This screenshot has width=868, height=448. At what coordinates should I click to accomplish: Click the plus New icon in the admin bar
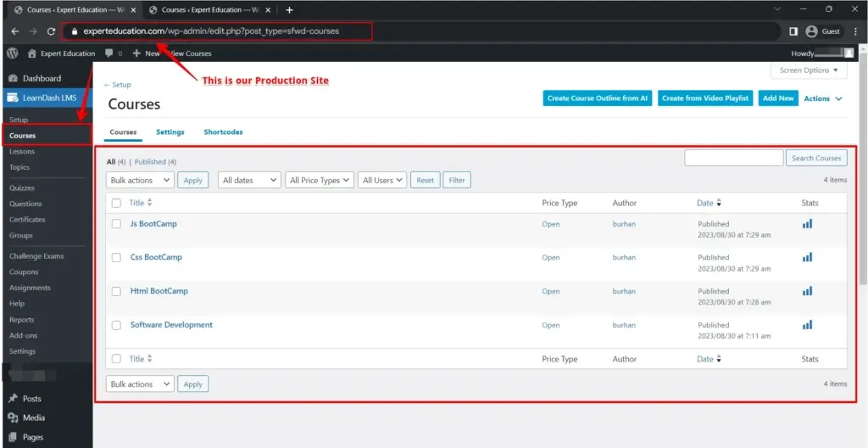tap(136, 53)
